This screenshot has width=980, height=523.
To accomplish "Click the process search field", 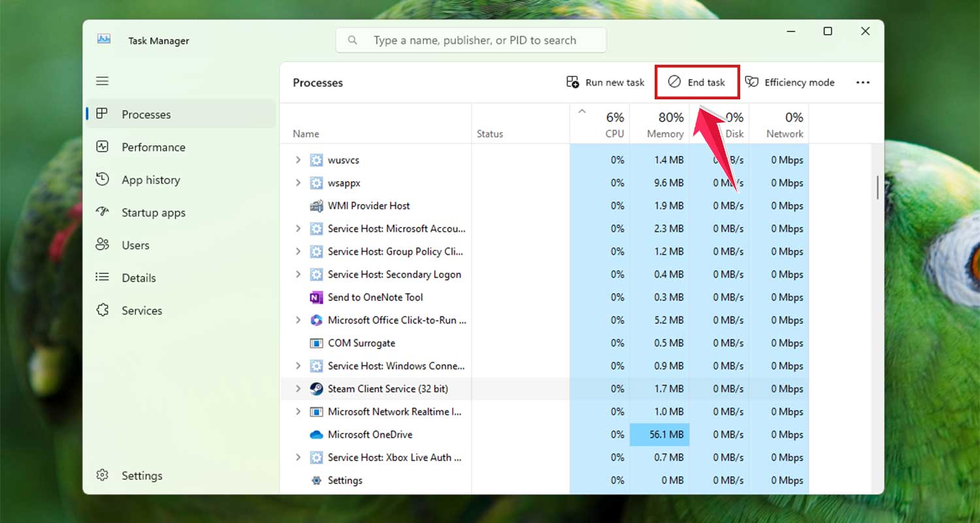I will coord(470,40).
